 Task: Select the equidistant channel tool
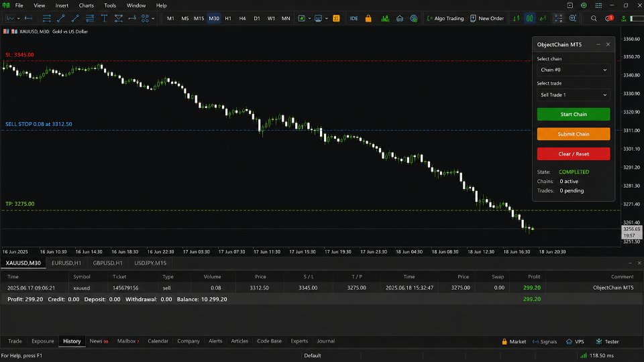(89, 18)
